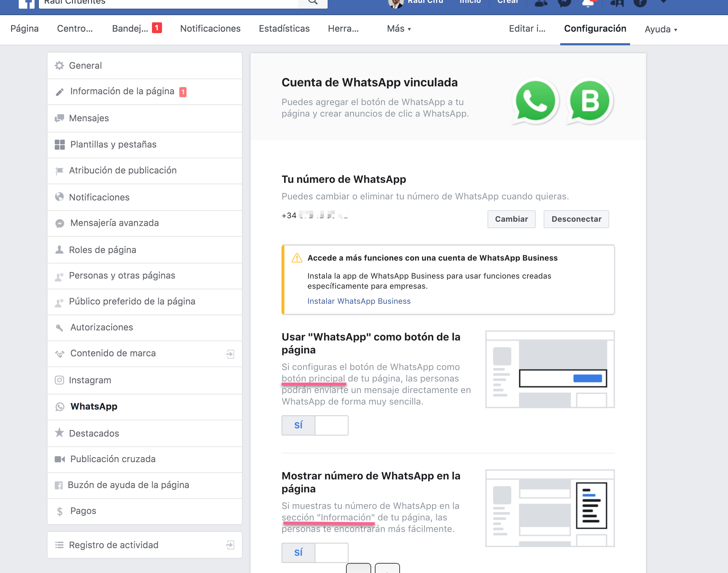Toggle SÍ switch for showing WhatsApp number
Image resolution: width=728 pixels, height=573 pixels.
pos(315,552)
